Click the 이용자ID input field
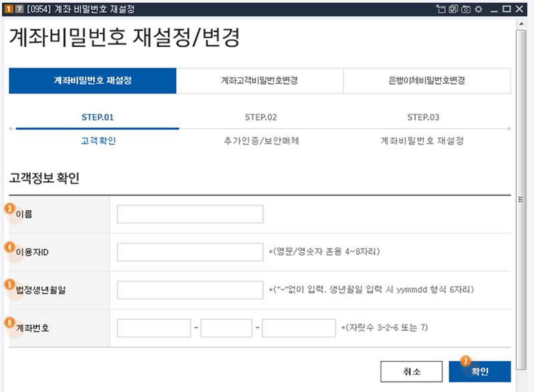 tap(189, 251)
